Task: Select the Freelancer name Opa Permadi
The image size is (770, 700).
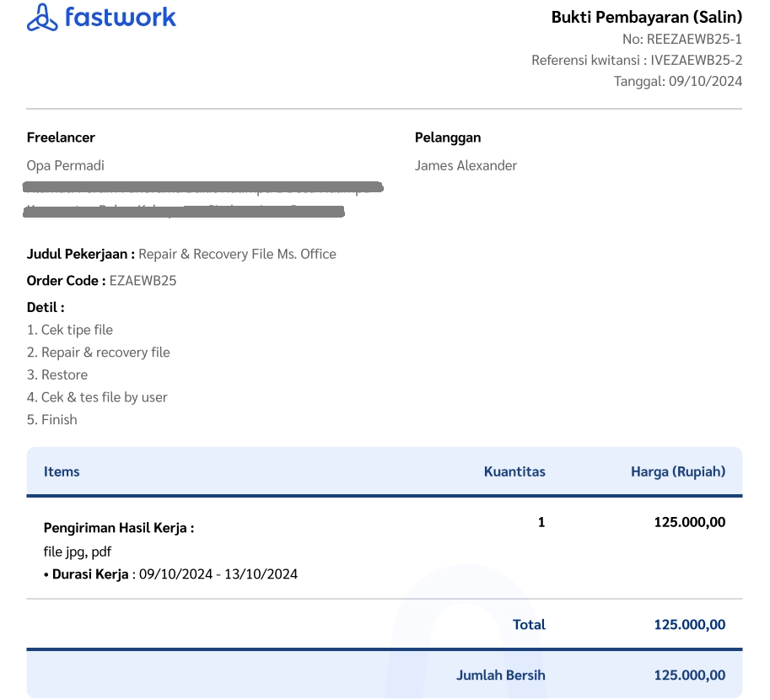Action: click(65, 165)
